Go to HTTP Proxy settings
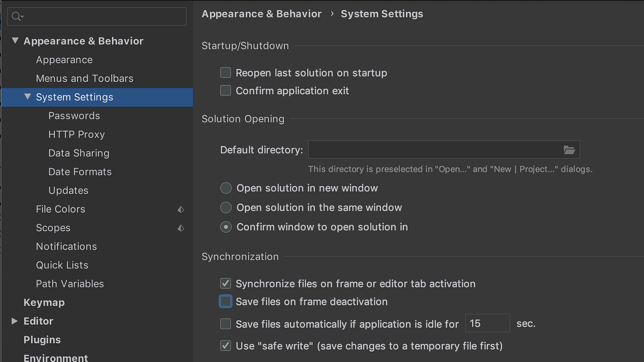 coord(76,134)
